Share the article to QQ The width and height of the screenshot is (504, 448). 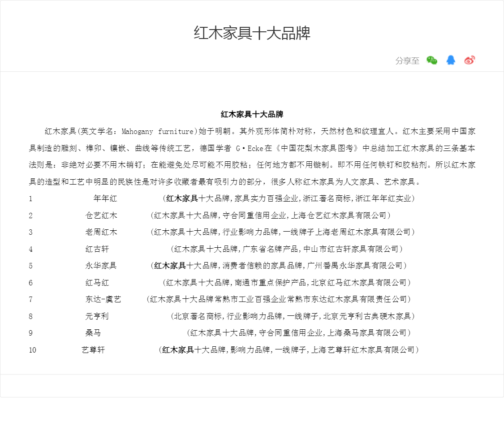tap(451, 60)
